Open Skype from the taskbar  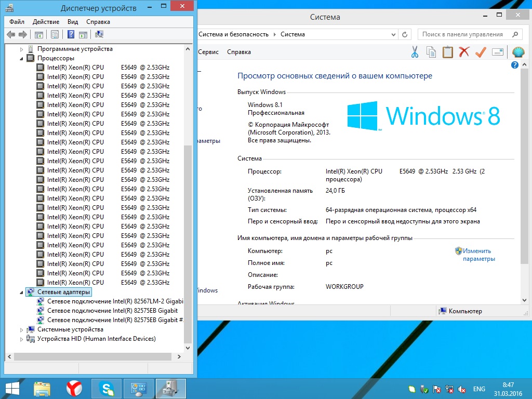pos(107,389)
